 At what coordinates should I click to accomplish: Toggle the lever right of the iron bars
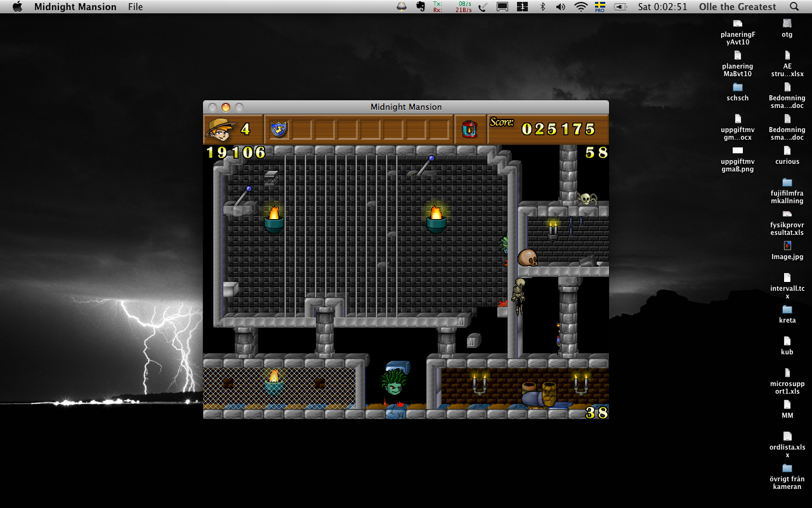tap(424, 165)
